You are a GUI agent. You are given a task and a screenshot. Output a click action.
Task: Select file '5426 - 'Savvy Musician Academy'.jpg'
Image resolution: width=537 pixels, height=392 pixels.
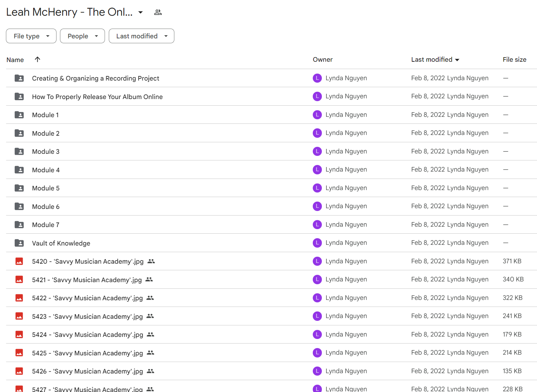click(x=88, y=371)
